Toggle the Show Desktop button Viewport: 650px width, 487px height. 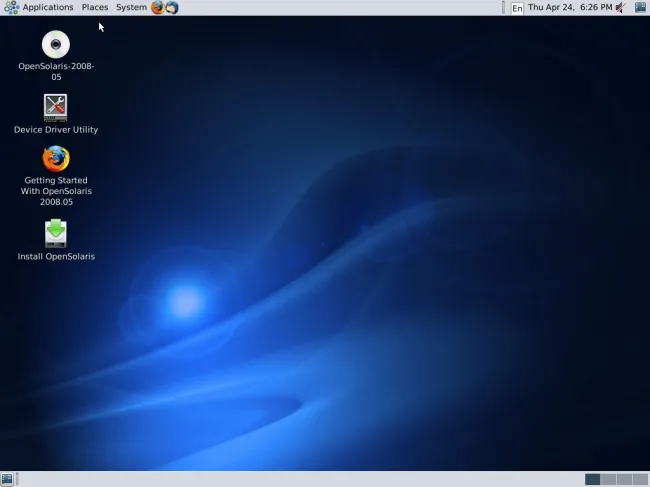[x=8, y=479]
